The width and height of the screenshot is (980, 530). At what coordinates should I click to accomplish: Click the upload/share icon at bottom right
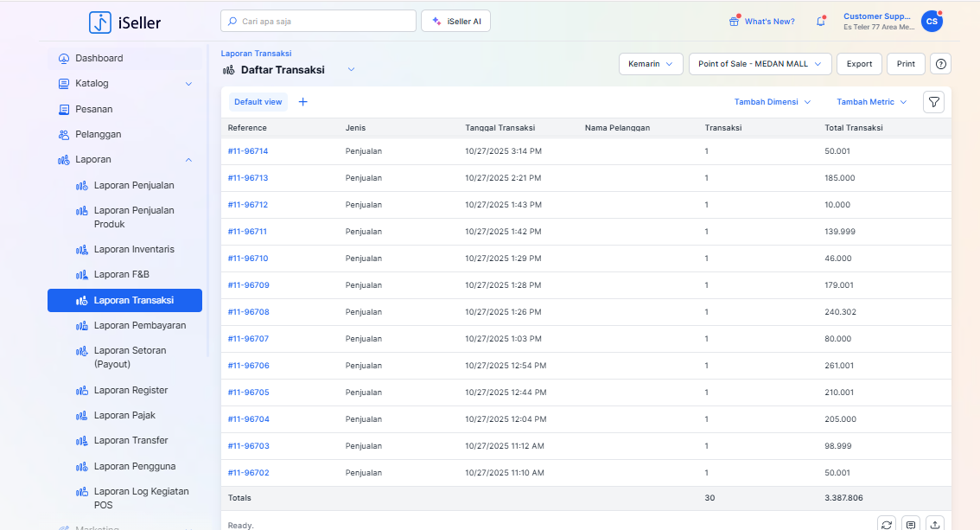[x=934, y=524]
